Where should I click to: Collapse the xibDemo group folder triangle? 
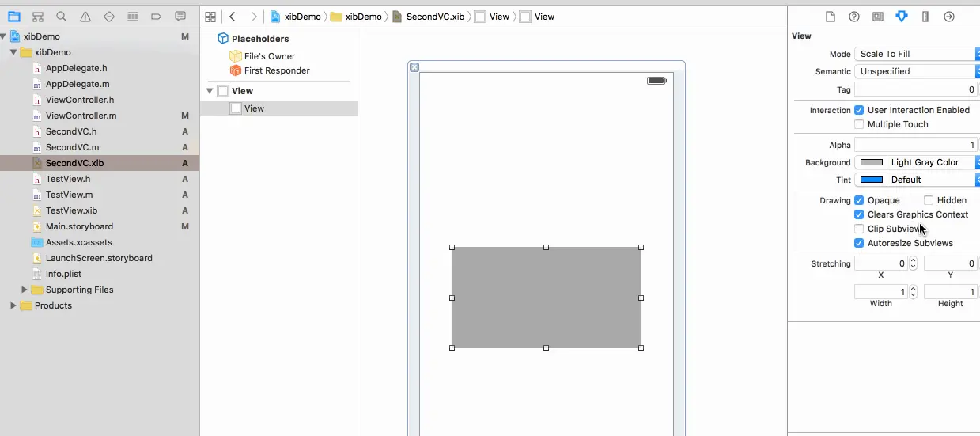pos(13,52)
